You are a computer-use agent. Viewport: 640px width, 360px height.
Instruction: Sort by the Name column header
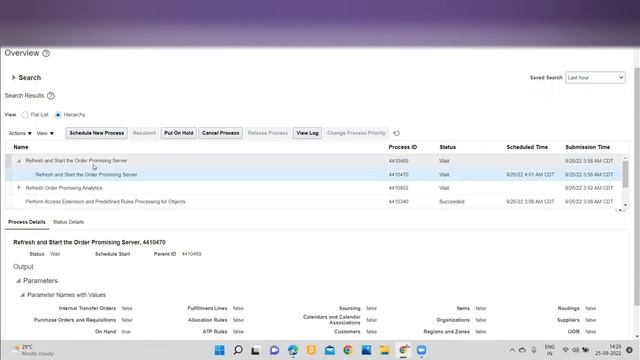coord(21,147)
